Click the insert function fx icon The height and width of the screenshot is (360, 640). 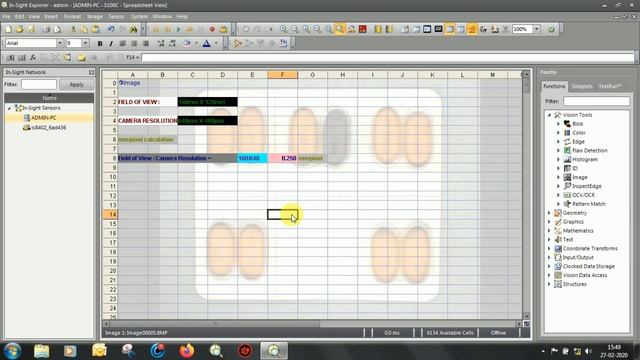(x=33, y=58)
